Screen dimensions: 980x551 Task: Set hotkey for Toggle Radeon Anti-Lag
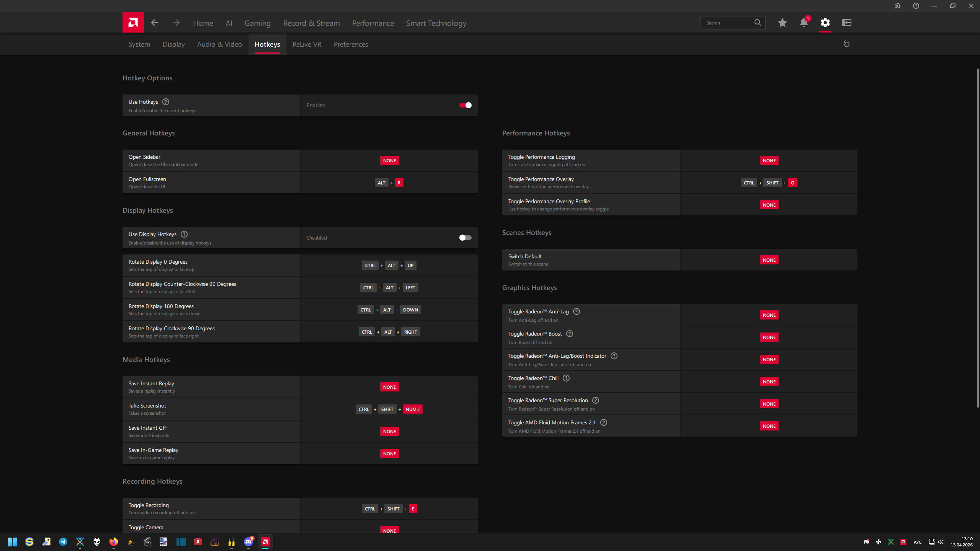pyautogui.click(x=769, y=315)
